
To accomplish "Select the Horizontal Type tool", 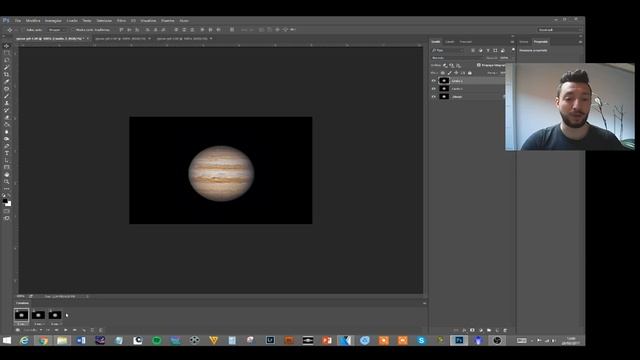I will (x=7, y=153).
